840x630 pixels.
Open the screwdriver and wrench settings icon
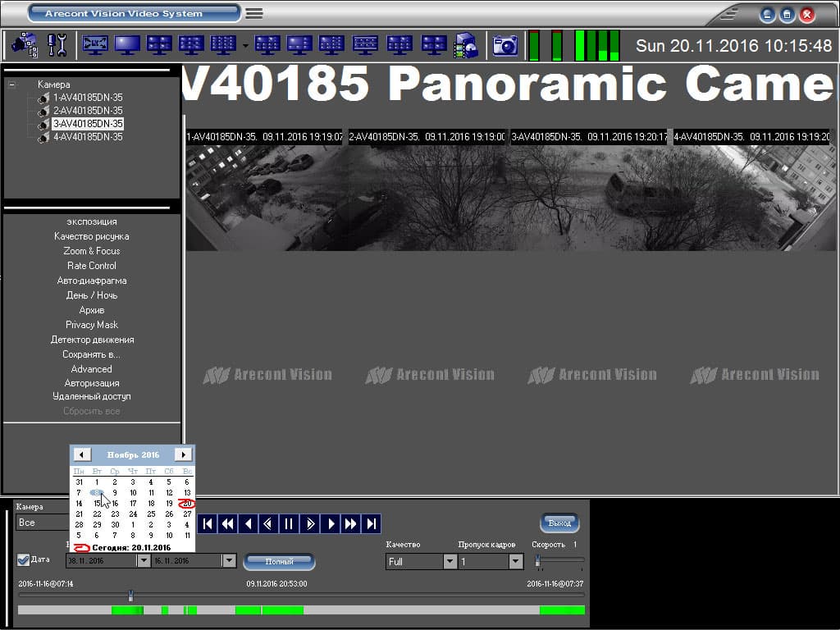[57, 45]
